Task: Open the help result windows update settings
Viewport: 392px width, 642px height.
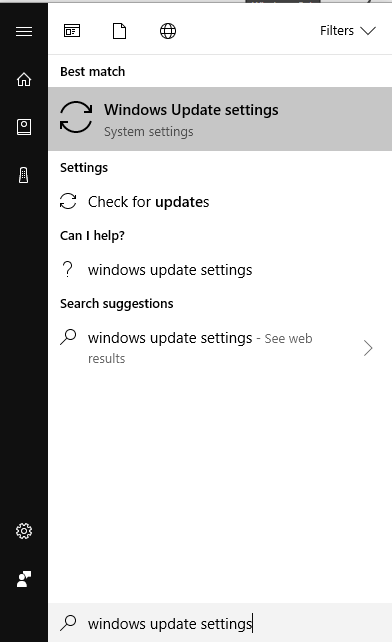Action: (220, 270)
